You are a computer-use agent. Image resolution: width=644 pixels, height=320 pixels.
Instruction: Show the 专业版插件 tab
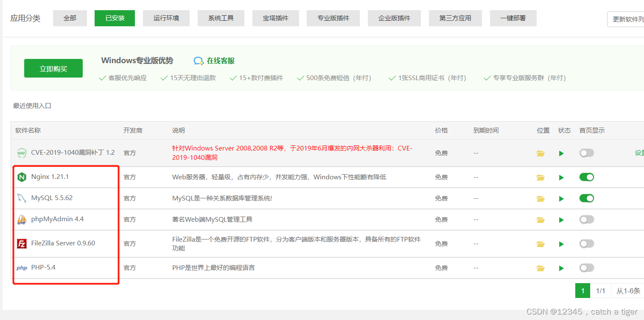(x=333, y=18)
